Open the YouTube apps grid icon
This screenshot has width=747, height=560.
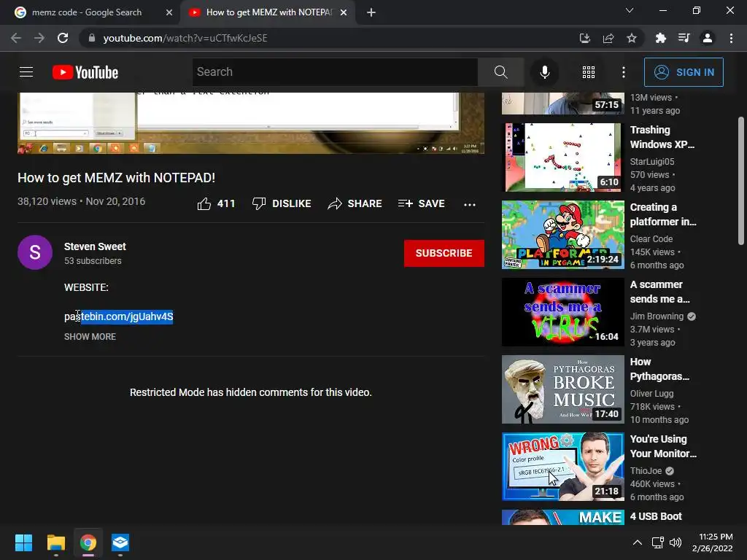click(589, 72)
